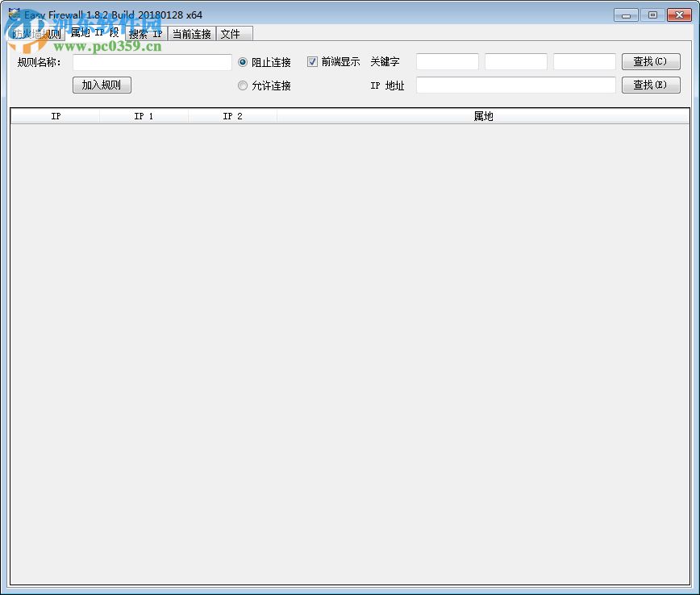The width and height of the screenshot is (700, 595).
Task: Select the 阻止连接 radio option
Action: [x=243, y=62]
